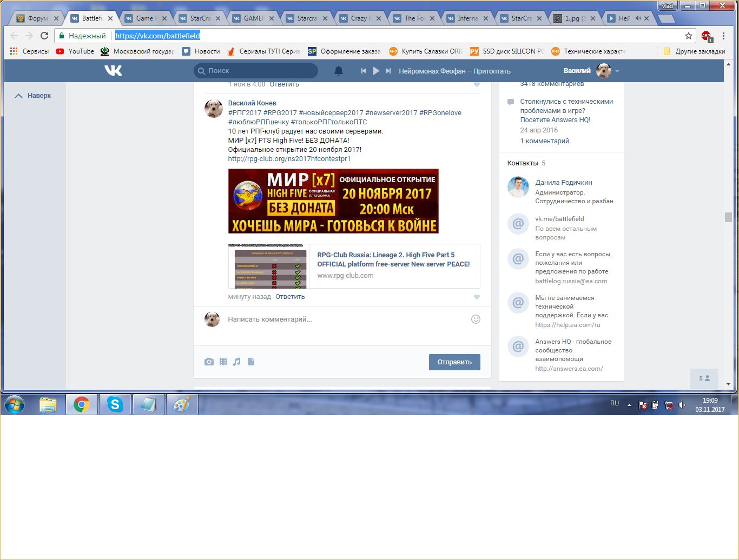Switch to the Форум browser tab

click(x=37, y=18)
